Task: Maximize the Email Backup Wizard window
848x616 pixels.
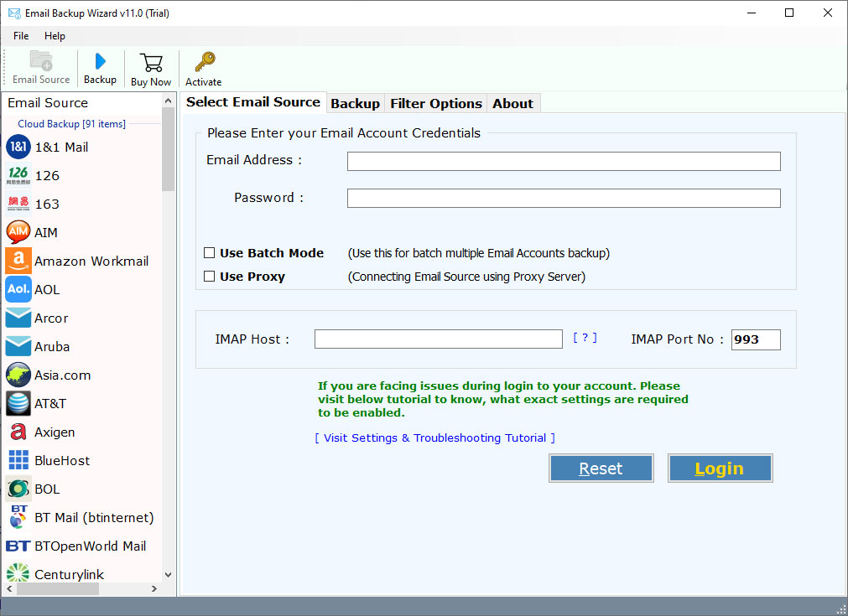Action: 789,13
